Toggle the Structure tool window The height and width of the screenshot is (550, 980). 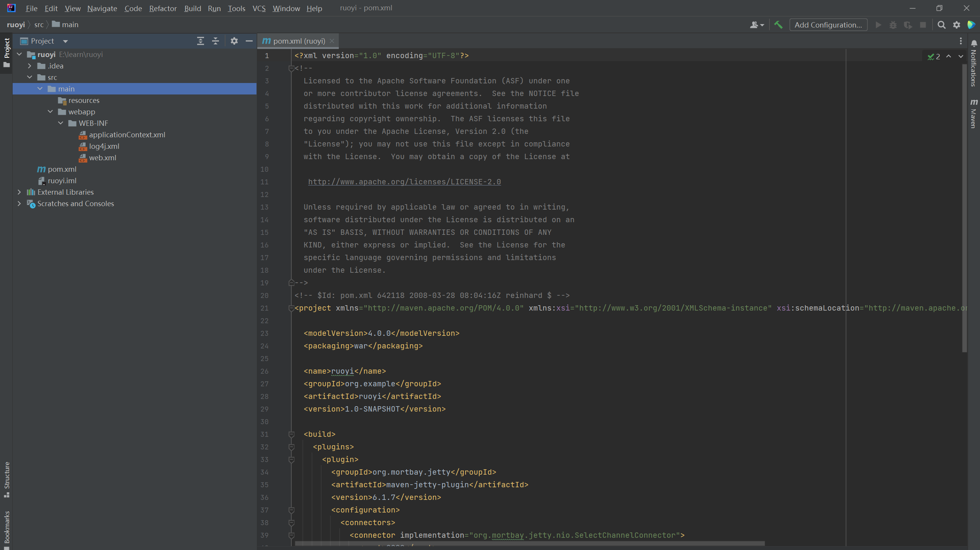tap(7, 479)
